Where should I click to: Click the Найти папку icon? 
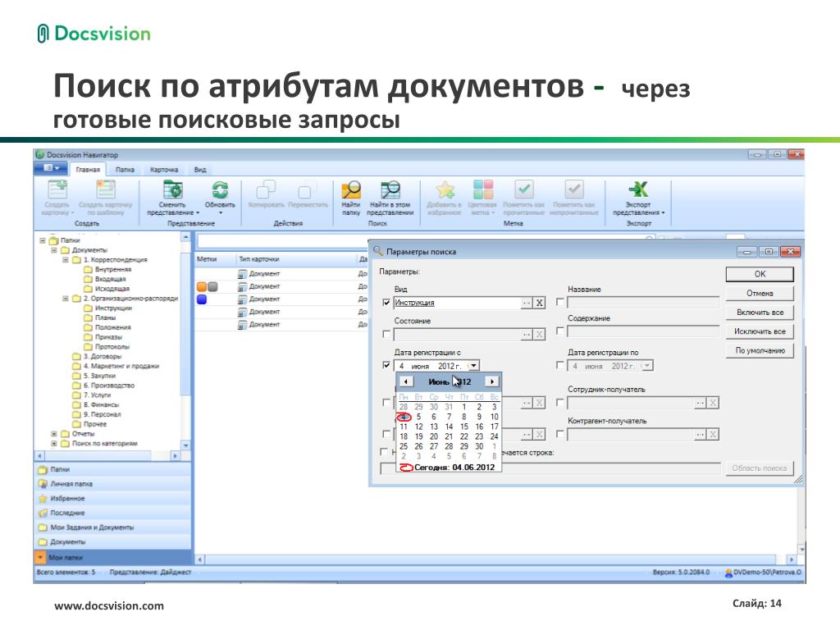351,190
